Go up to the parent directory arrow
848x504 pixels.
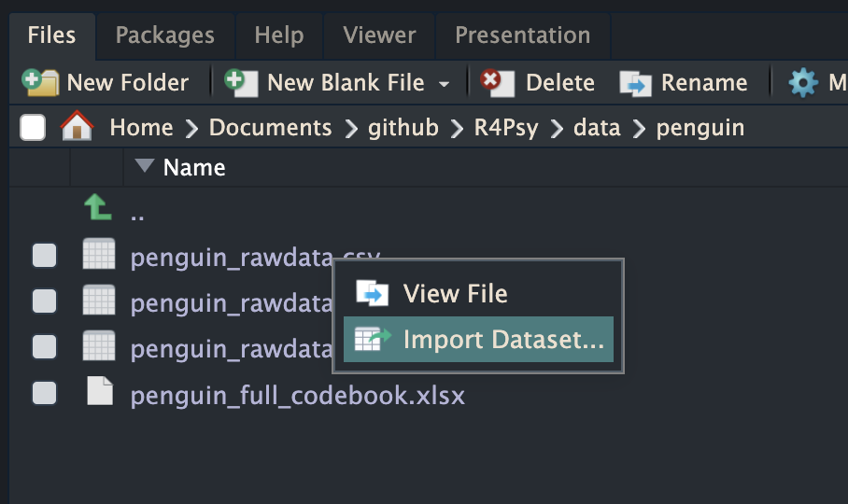pyautogui.click(x=97, y=208)
